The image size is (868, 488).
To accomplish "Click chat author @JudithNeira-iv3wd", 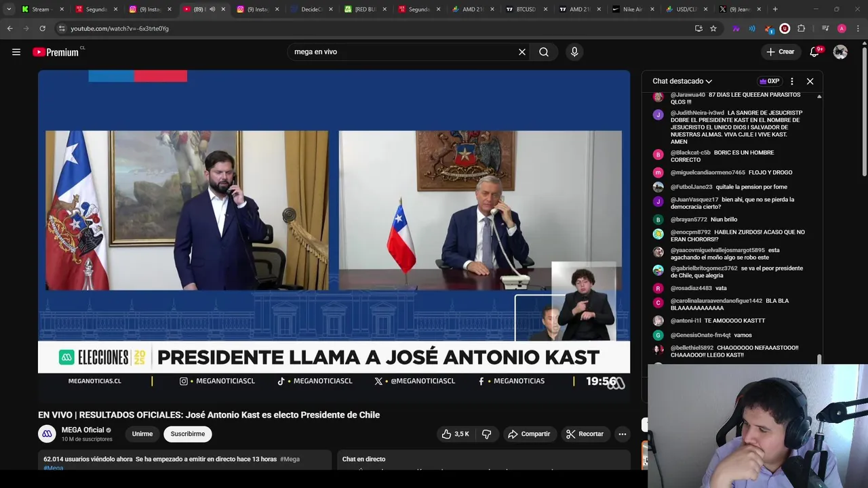I will coord(697,113).
